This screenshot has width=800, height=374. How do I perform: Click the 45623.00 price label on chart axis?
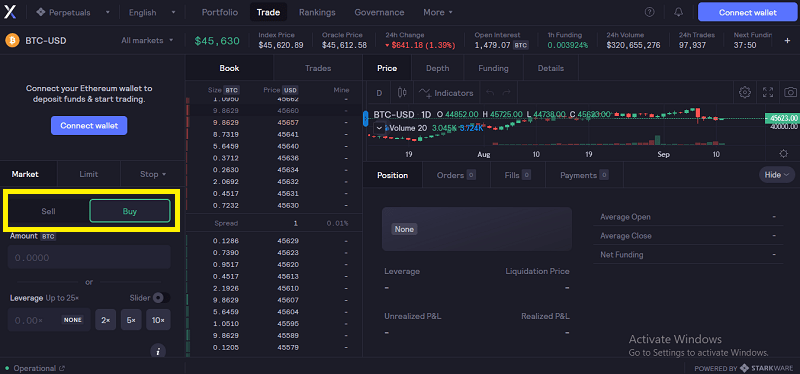(783, 118)
